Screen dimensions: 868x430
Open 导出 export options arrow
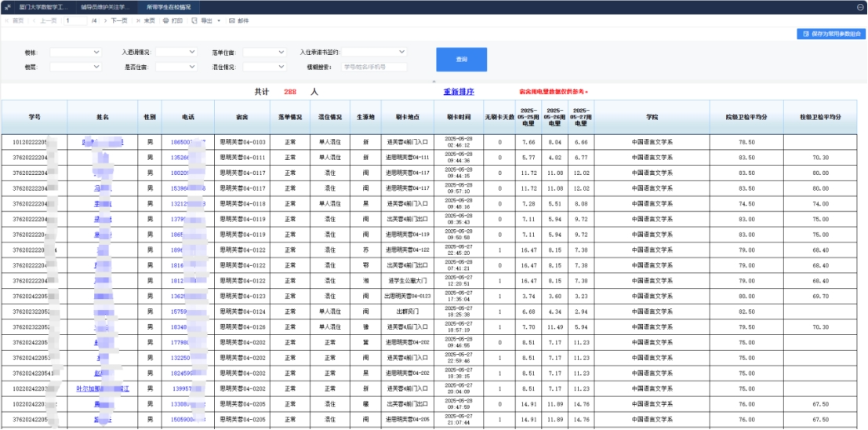219,20
